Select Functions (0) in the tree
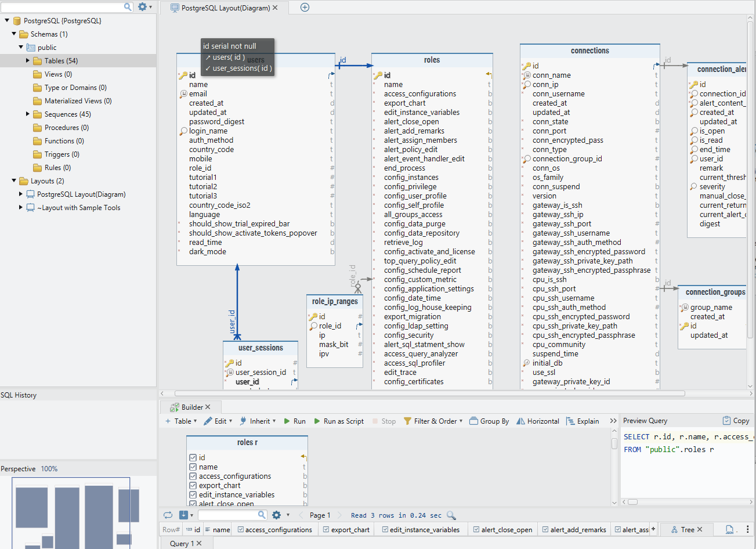Viewport: 756px width, 549px height. point(64,141)
